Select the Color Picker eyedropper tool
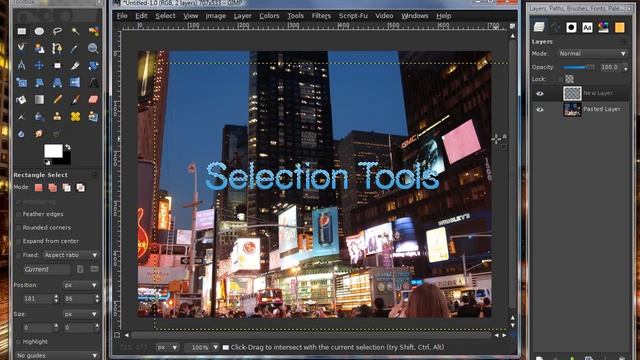The height and width of the screenshot is (360, 640). click(x=75, y=48)
